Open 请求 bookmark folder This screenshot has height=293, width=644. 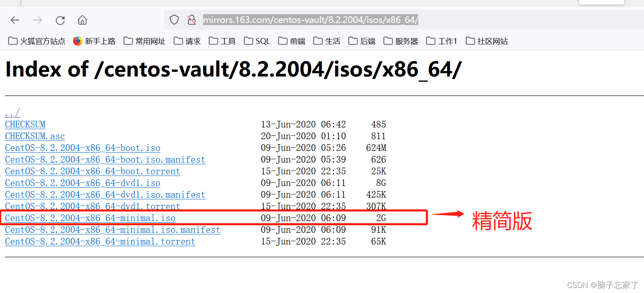click(187, 41)
